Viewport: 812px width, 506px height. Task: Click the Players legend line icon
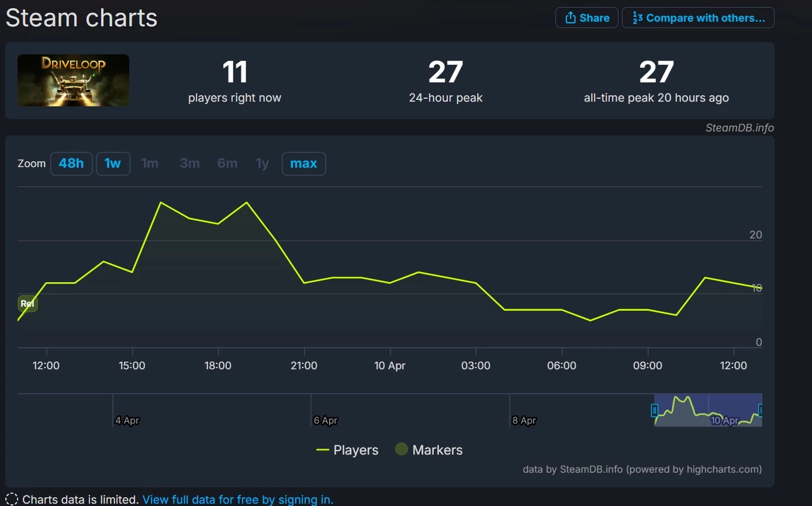[x=323, y=450]
